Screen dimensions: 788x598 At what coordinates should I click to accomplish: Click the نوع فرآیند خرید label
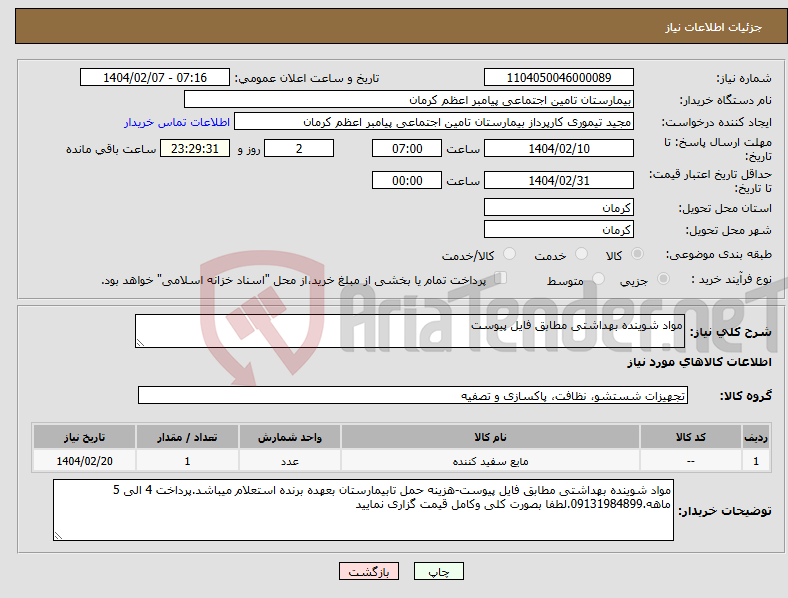click(731, 279)
